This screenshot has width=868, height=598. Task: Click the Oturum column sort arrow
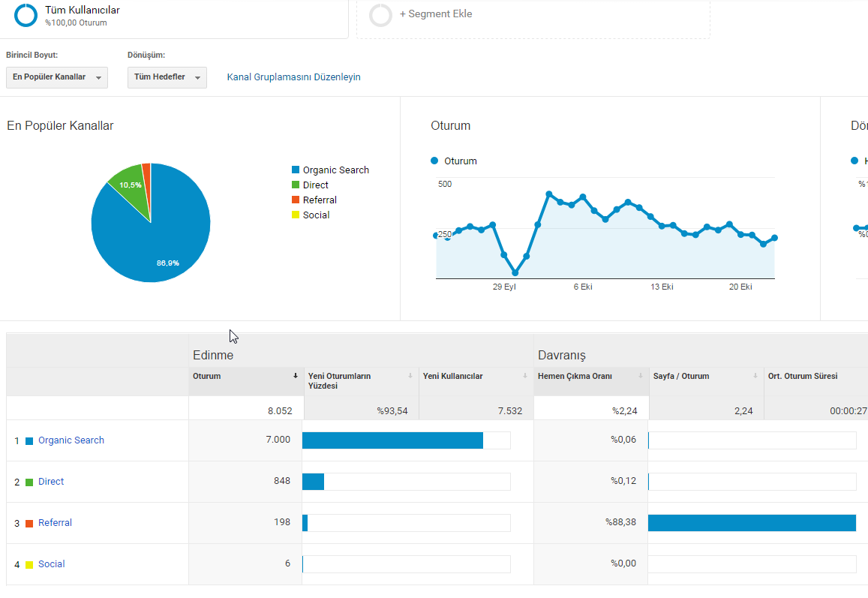(296, 376)
